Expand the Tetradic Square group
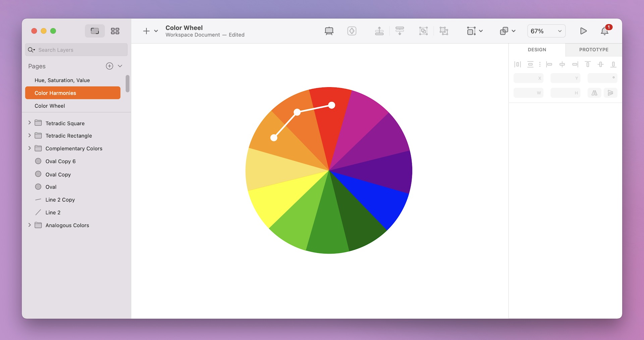644x340 pixels. (30, 123)
